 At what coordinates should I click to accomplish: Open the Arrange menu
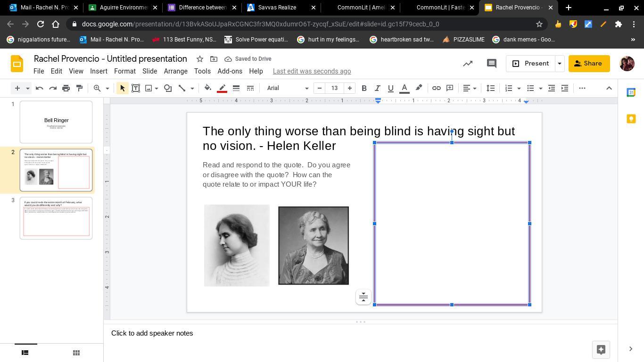(x=175, y=71)
